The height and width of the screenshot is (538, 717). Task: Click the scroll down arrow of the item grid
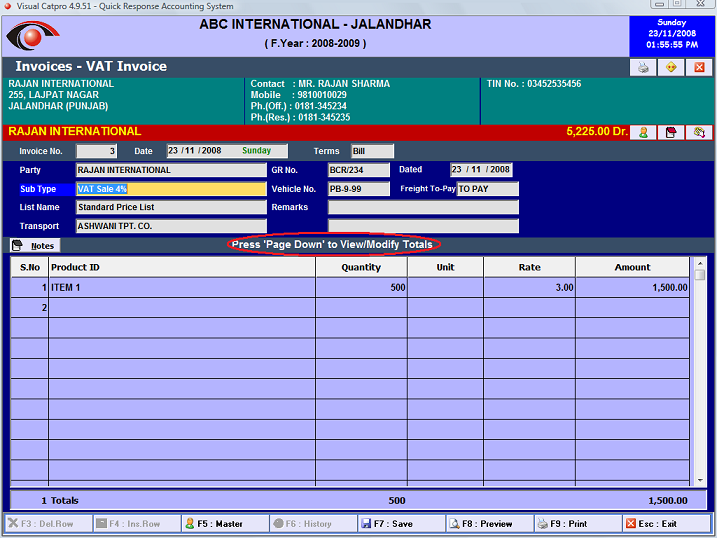pyautogui.click(x=700, y=480)
